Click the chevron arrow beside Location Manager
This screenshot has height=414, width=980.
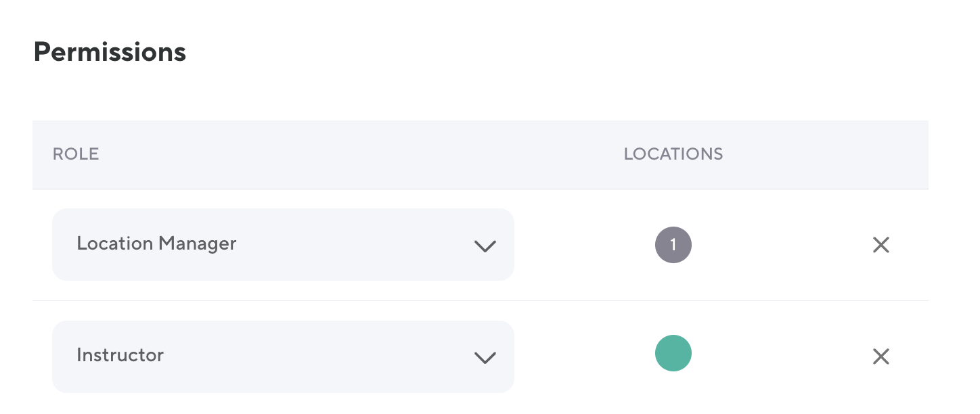pyautogui.click(x=485, y=246)
